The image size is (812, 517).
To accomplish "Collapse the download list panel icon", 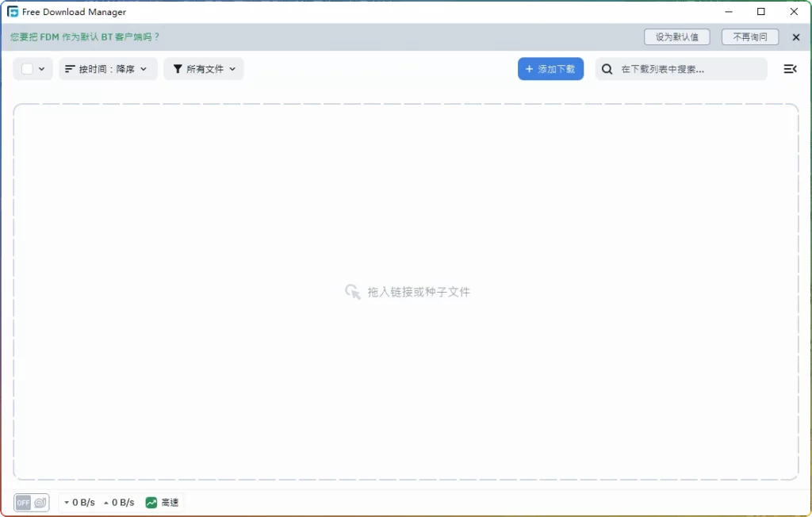I will (x=790, y=69).
